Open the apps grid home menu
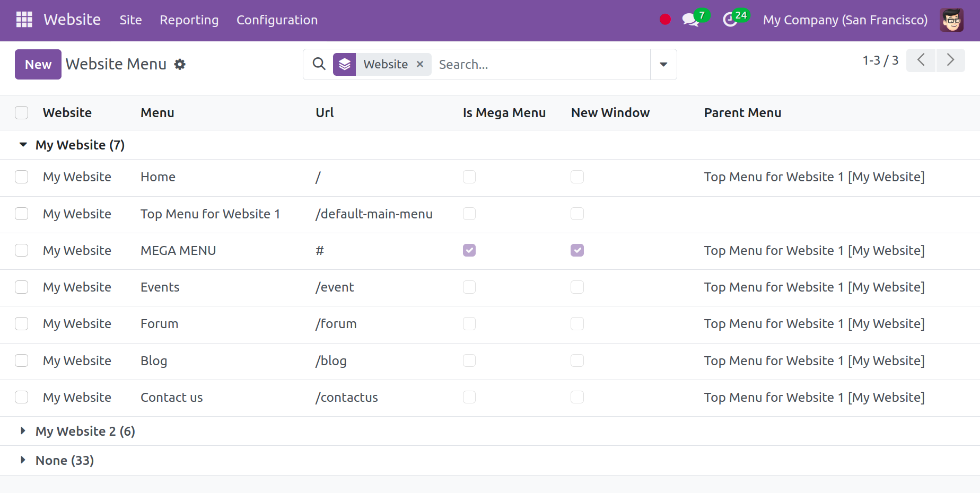The height and width of the screenshot is (493, 980). coord(24,20)
